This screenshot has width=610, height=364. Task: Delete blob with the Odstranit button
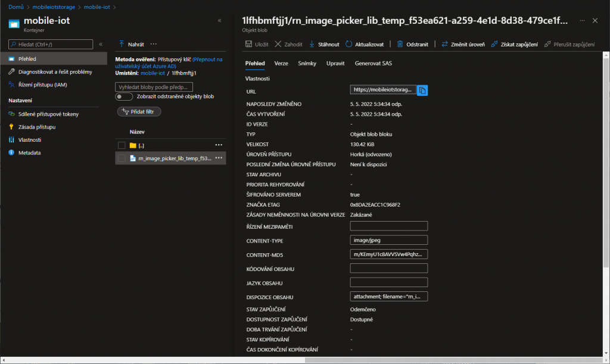coord(401,44)
